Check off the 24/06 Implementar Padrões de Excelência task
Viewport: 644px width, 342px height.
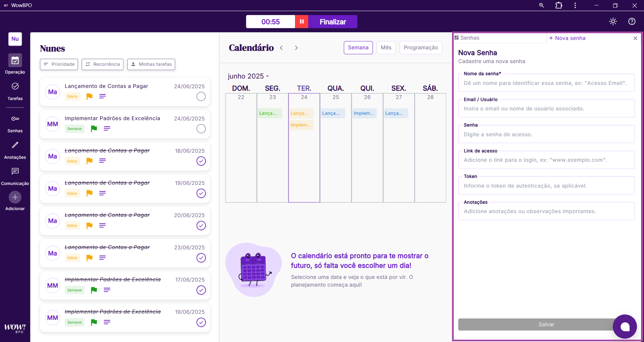(201, 129)
